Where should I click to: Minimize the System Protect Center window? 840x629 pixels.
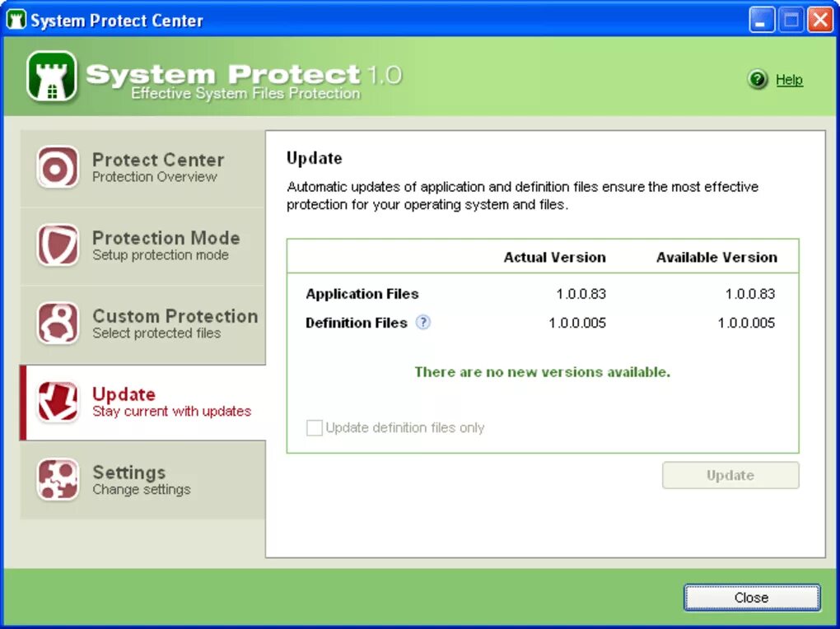761,21
